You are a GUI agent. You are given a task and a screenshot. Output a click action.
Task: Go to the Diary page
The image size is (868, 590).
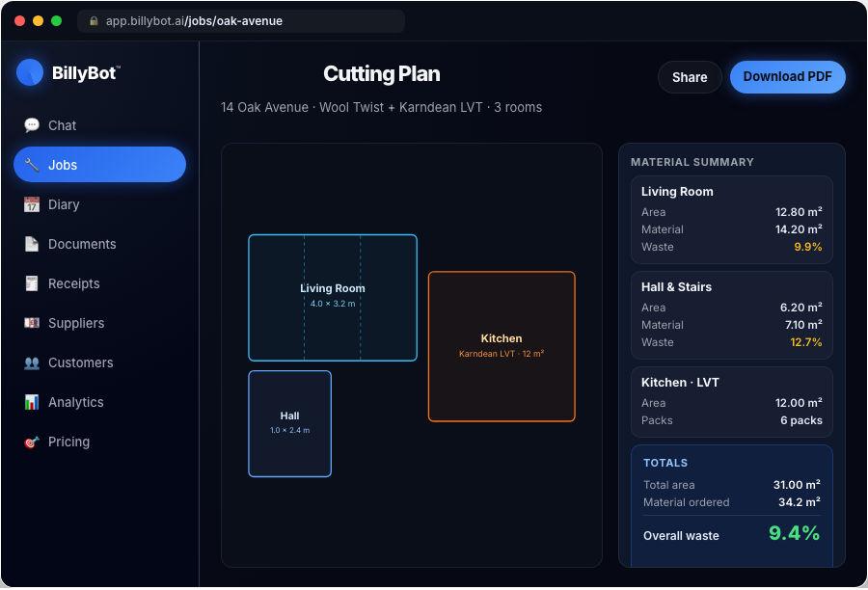point(99,204)
